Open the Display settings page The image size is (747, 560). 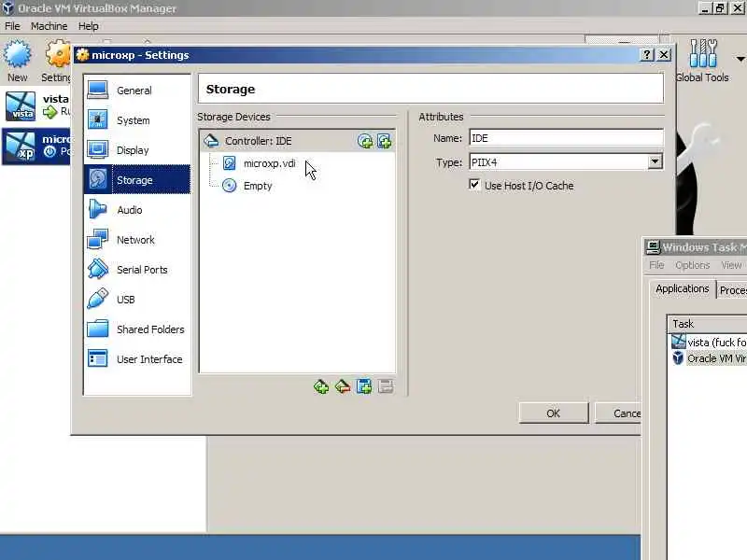(137, 150)
